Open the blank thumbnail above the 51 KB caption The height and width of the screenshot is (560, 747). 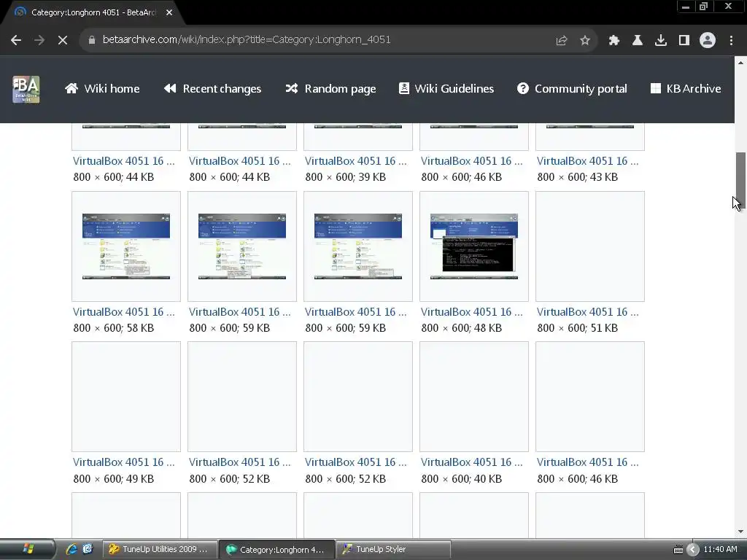click(589, 246)
